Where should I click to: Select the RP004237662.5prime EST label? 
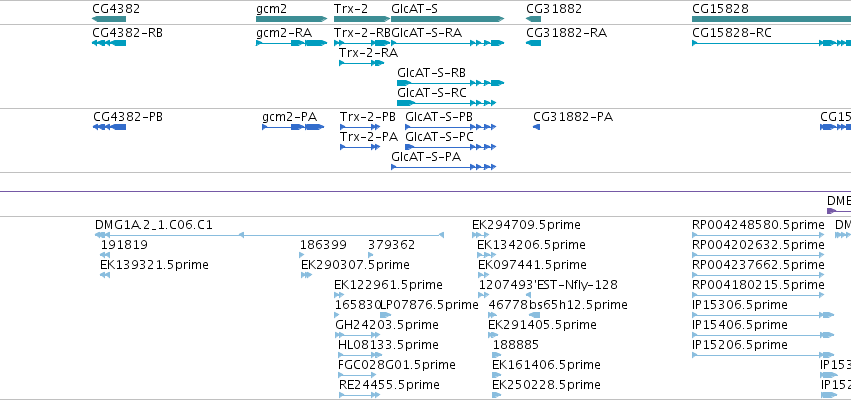(758, 265)
